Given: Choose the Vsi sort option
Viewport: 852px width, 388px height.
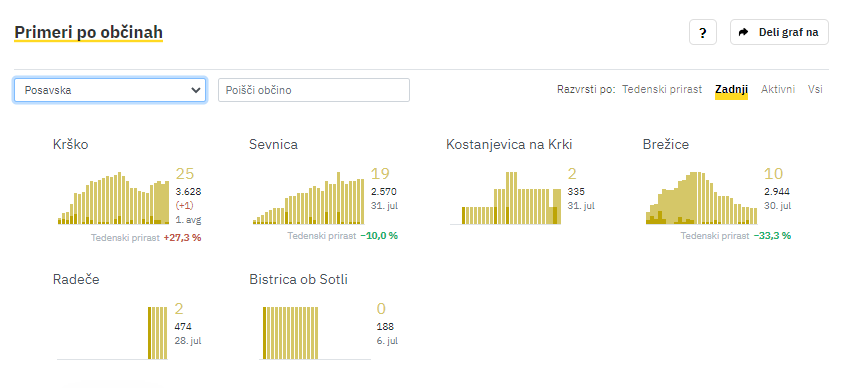Looking at the screenshot, I should pos(815,89).
